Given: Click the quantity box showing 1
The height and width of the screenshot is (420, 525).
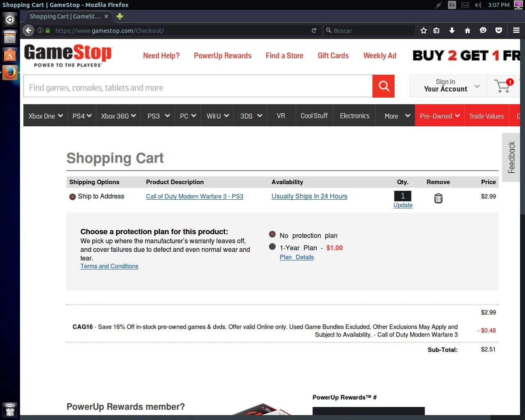Looking at the screenshot, I should click(403, 196).
